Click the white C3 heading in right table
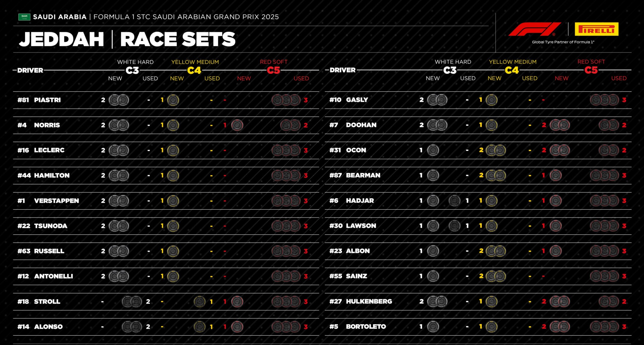This screenshot has width=644, height=345. pyautogui.click(x=450, y=70)
